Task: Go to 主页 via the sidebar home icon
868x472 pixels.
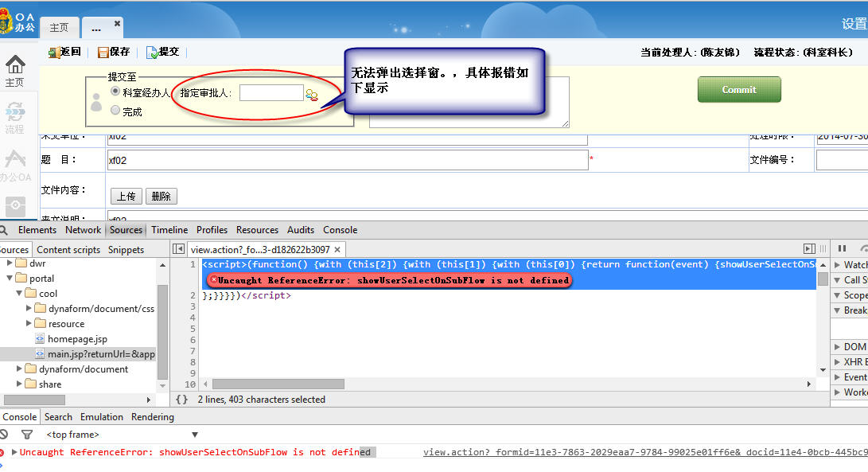Action: 15,71
